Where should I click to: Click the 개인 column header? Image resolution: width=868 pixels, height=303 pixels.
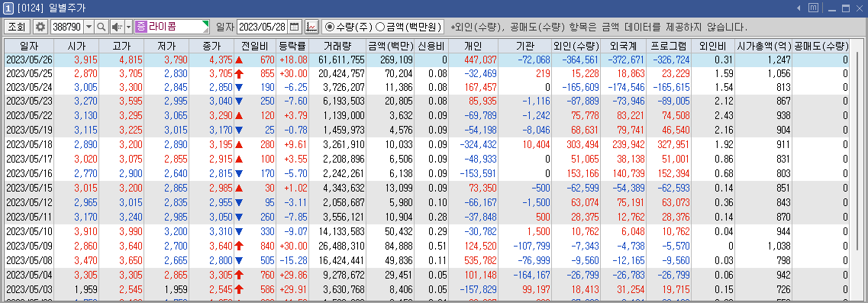point(473,46)
